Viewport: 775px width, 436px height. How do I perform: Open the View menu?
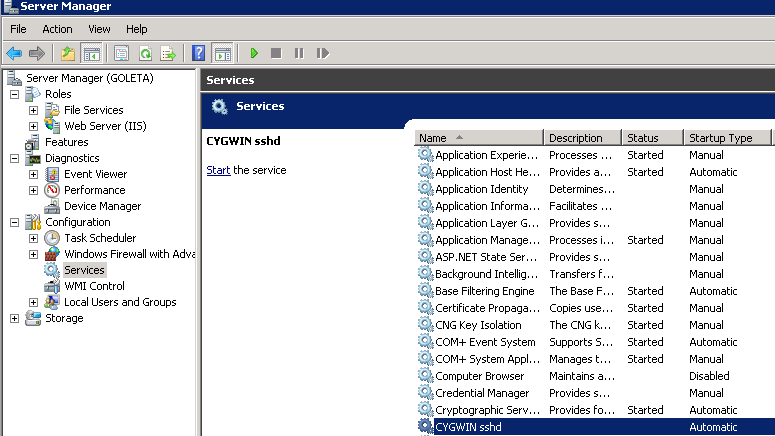click(99, 29)
